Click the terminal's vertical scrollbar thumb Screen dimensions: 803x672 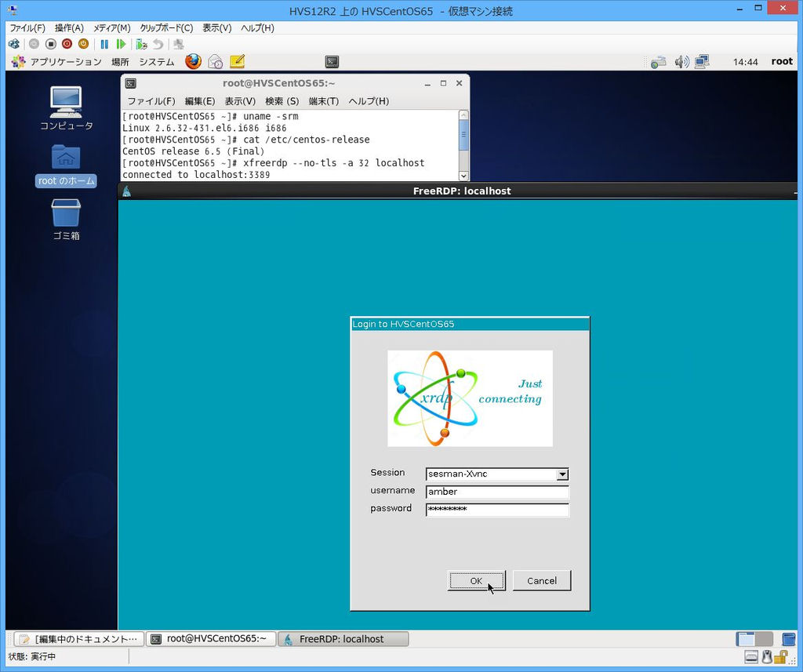(463, 134)
